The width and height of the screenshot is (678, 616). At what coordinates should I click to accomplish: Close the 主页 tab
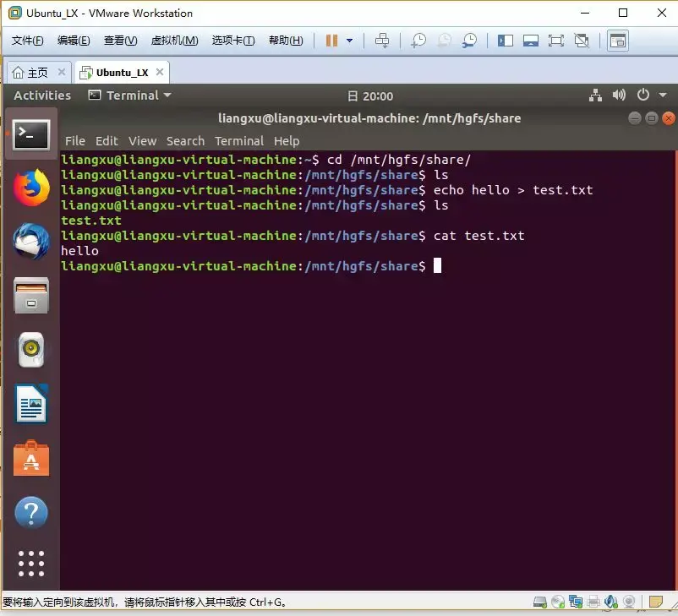coord(62,72)
